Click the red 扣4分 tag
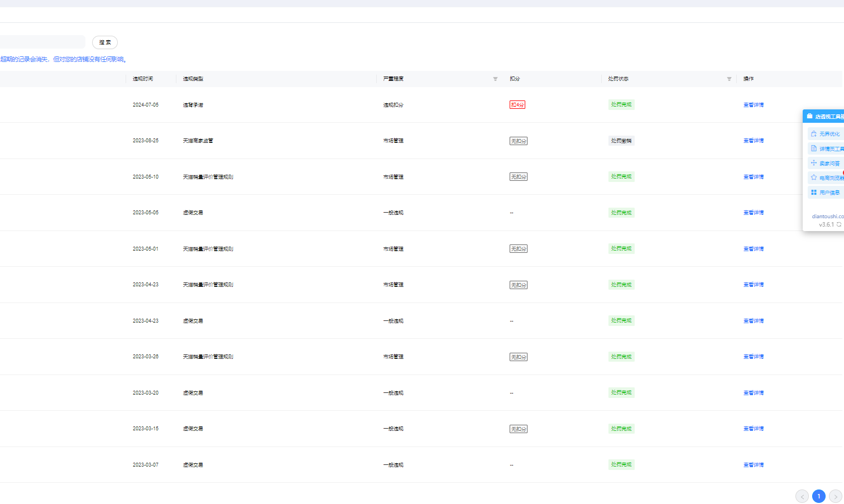844x504 pixels. pyautogui.click(x=517, y=105)
